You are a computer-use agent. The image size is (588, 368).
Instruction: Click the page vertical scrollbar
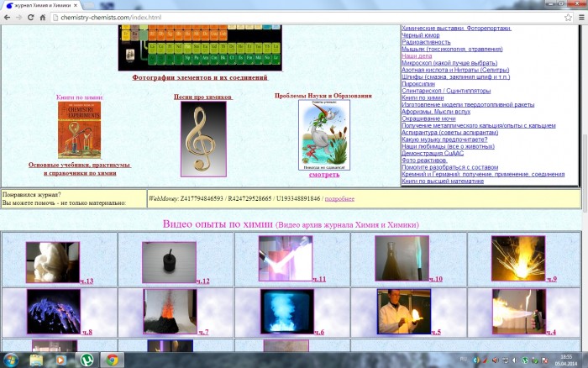(584, 168)
